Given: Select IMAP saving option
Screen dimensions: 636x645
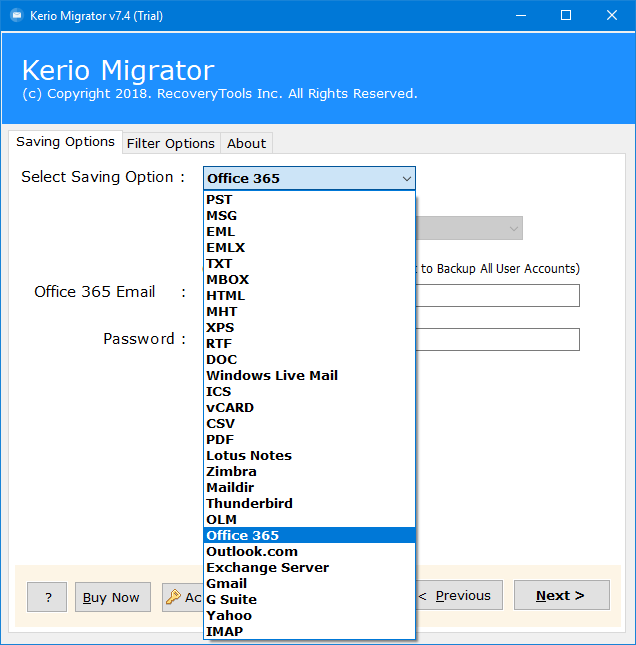Looking at the screenshot, I should (x=309, y=632).
